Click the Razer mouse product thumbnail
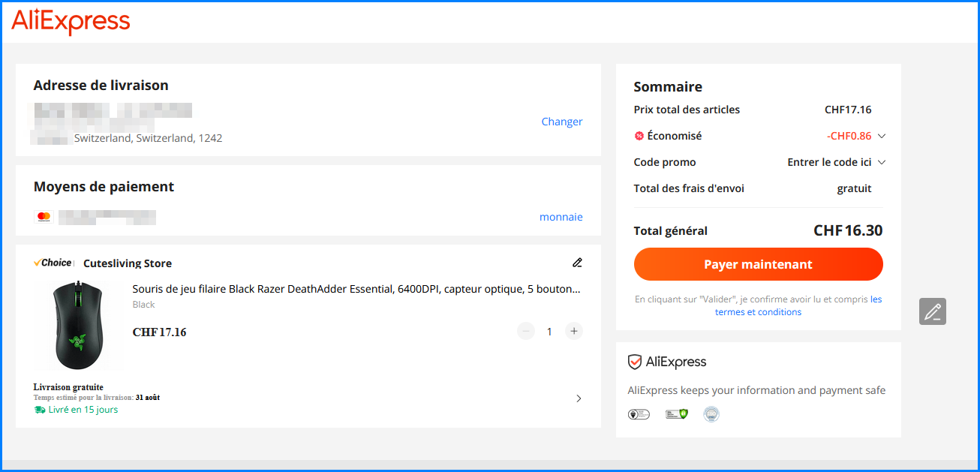The width and height of the screenshot is (980, 472). pos(79,326)
